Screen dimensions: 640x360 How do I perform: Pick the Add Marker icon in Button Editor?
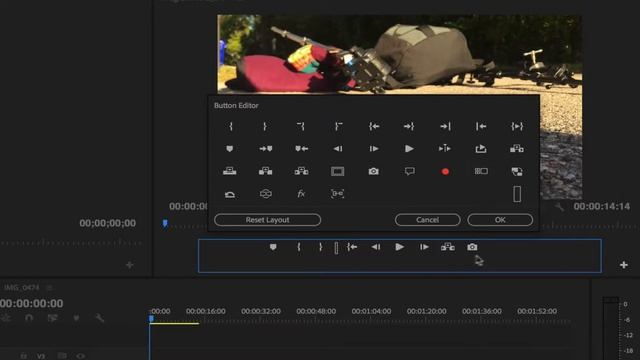229,149
